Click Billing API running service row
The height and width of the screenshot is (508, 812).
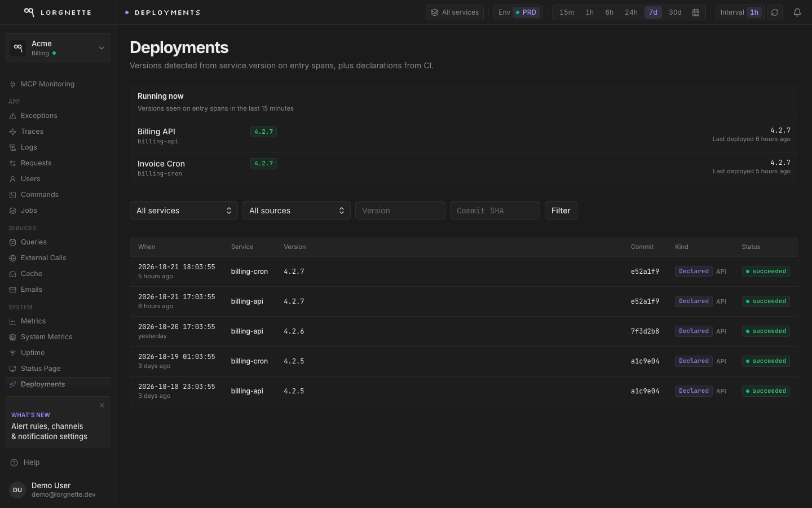pyautogui.click(x=464, y=136)
